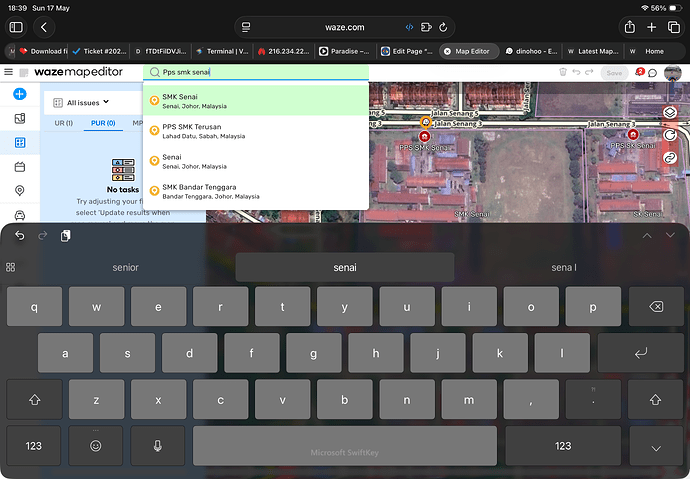The image size is (690, 479).
Task: Select the highlighted issues tracker sidebar icon
Action: pyautogui.click(x=20, y=143)
